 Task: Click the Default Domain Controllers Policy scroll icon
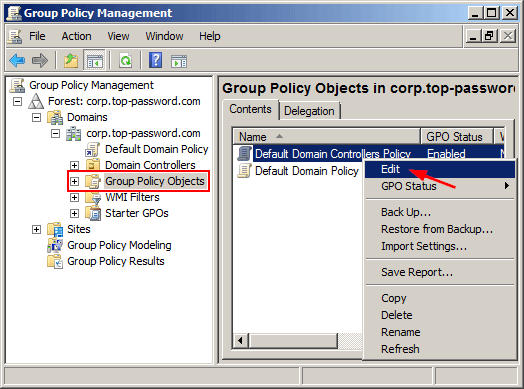pos(244,154)
